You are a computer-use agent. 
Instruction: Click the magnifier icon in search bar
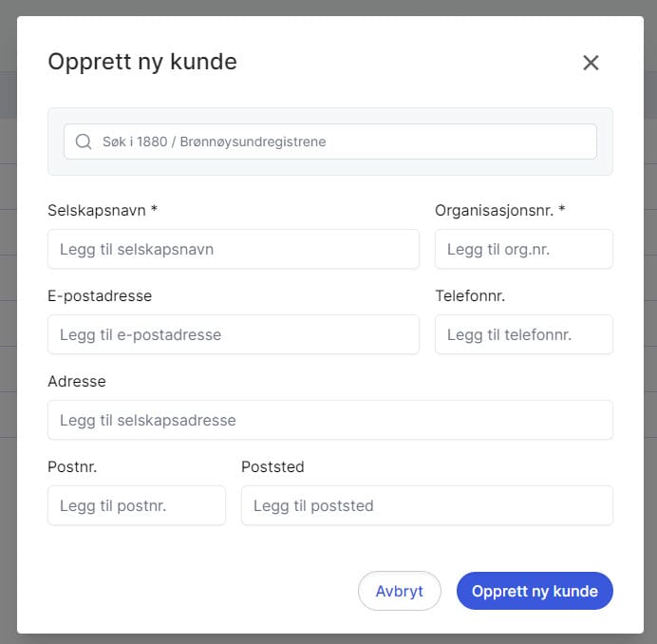(84, 142)
